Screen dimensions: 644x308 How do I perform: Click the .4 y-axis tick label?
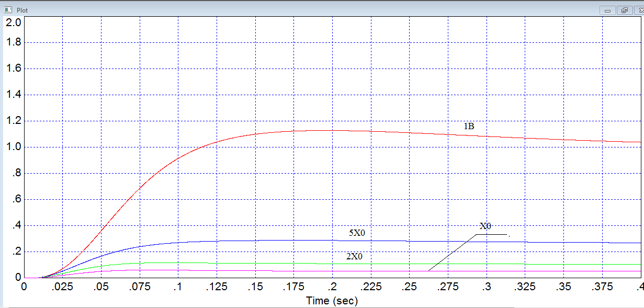[x=17, y=225]
